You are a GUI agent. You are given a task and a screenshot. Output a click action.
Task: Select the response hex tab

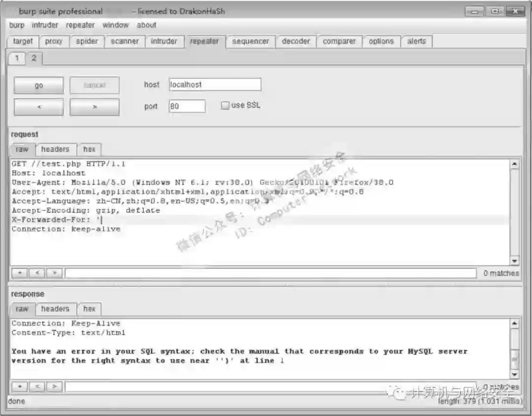tap(89, 309)
